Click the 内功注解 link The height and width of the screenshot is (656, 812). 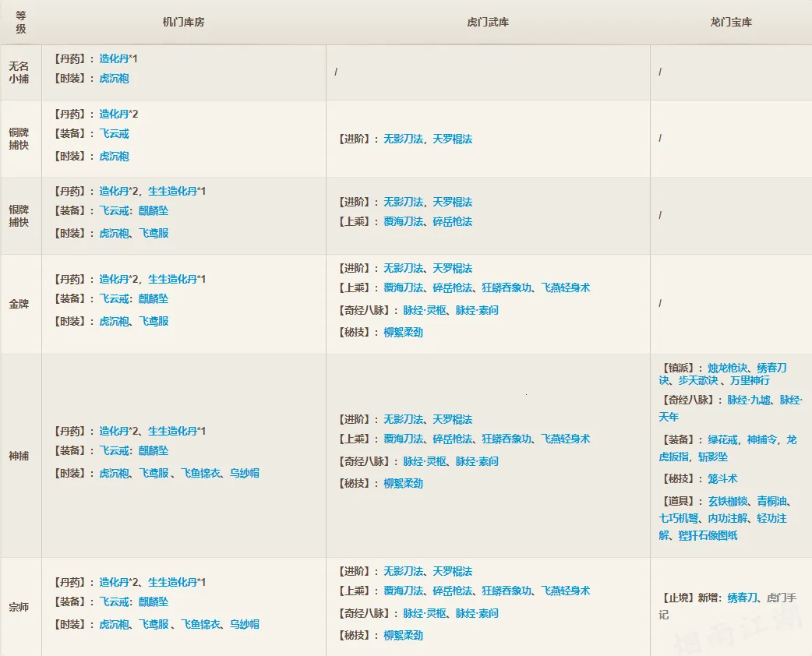tap(727, 518)
